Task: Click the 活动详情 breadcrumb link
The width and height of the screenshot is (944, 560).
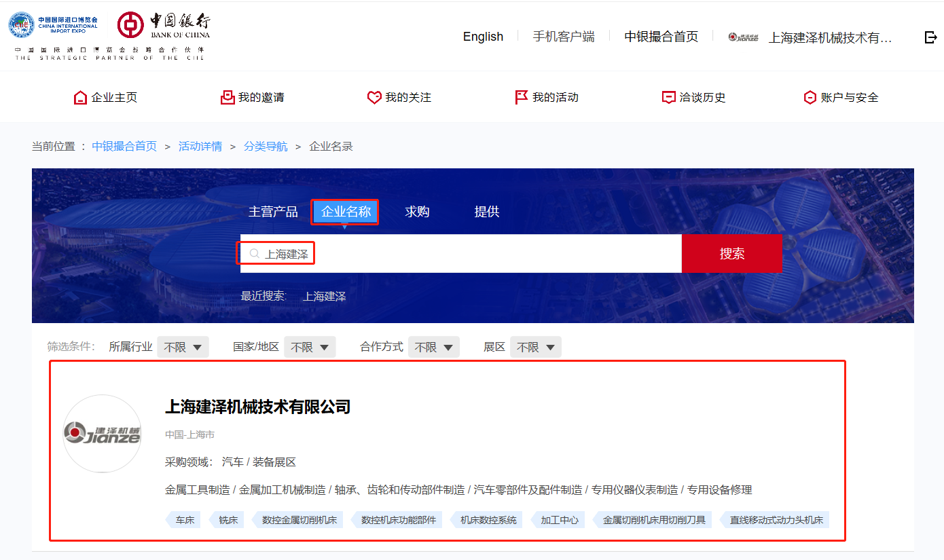Action: [200, 147]
